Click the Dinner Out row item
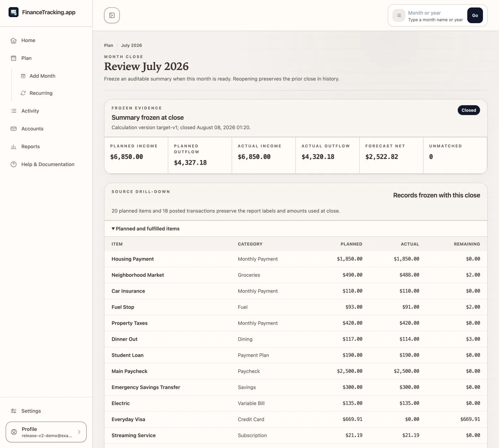Screen dimensions: 499x448 point(124,339)
